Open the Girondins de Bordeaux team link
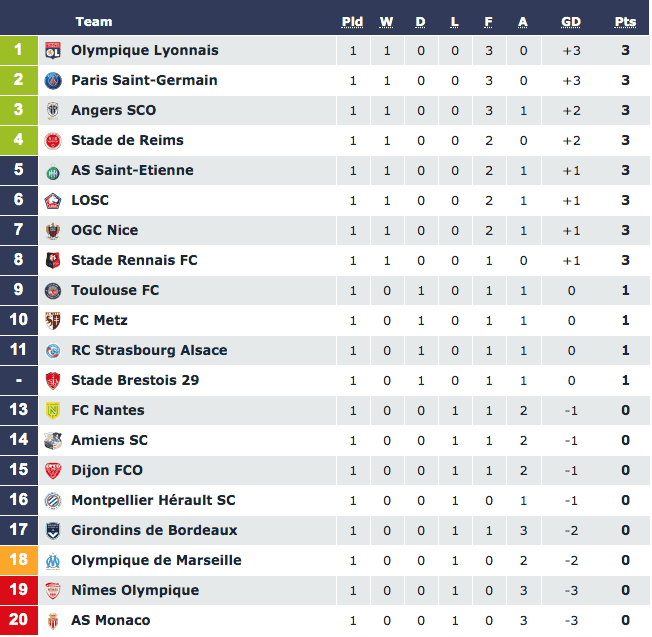The width and height of the screenshot is (652, 637). pyautogui.click(x=154, y=530)
